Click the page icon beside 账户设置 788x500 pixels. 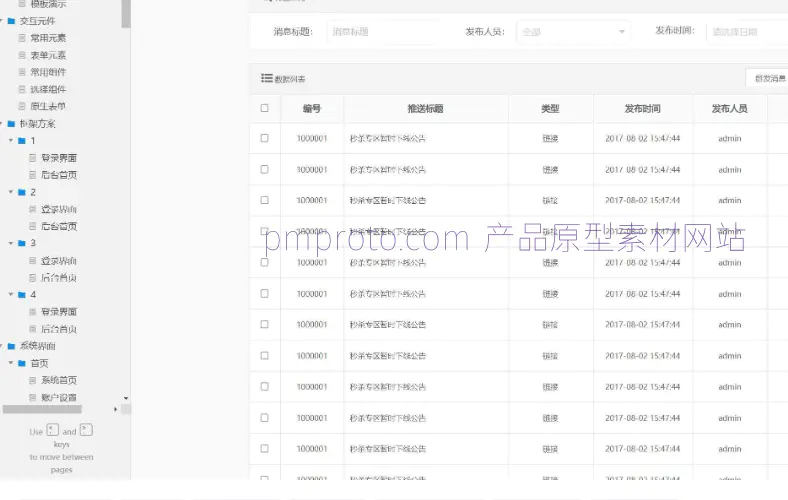32,397
